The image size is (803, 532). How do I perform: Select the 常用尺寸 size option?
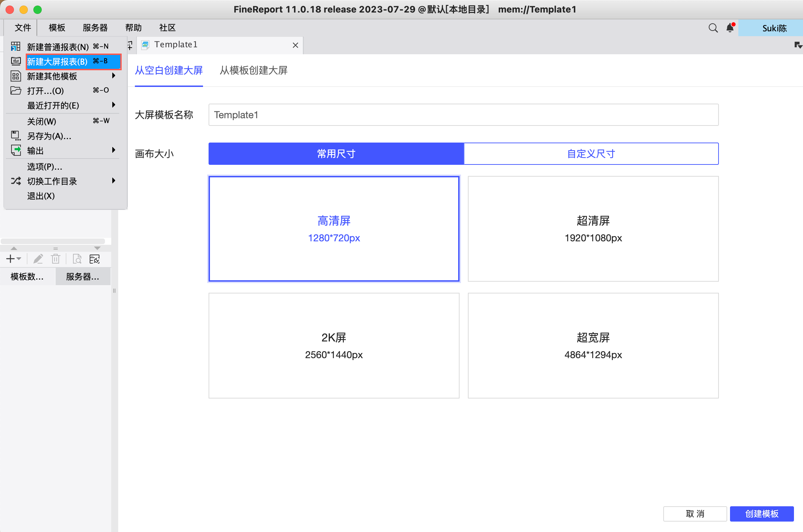click(x=336, y=154)
